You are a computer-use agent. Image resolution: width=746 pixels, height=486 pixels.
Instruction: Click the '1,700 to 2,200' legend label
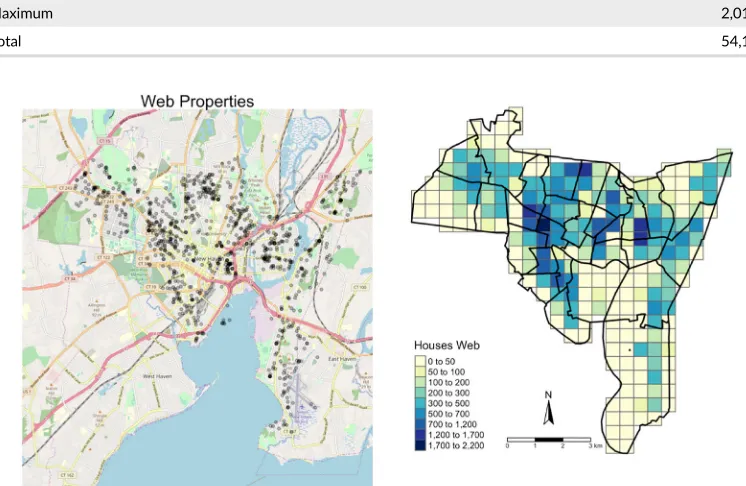[x=456, y=446]
